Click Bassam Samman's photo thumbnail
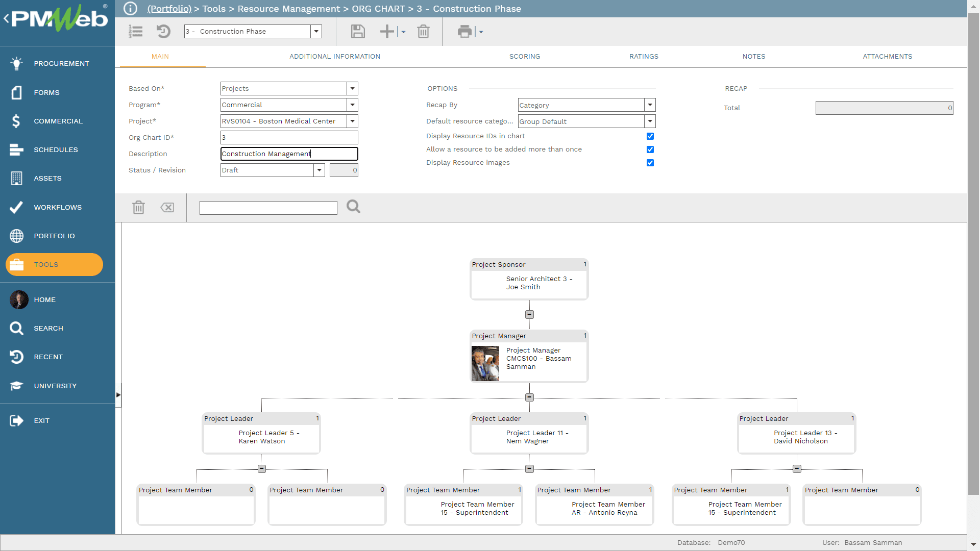Viewport: 980px width, 551px height. coord(485,364)
